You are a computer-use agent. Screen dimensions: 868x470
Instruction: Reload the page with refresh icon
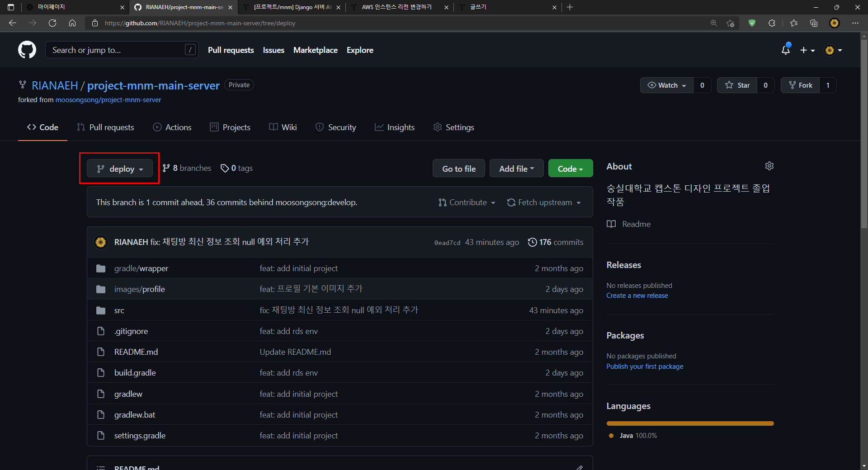(x=52, y=23)
